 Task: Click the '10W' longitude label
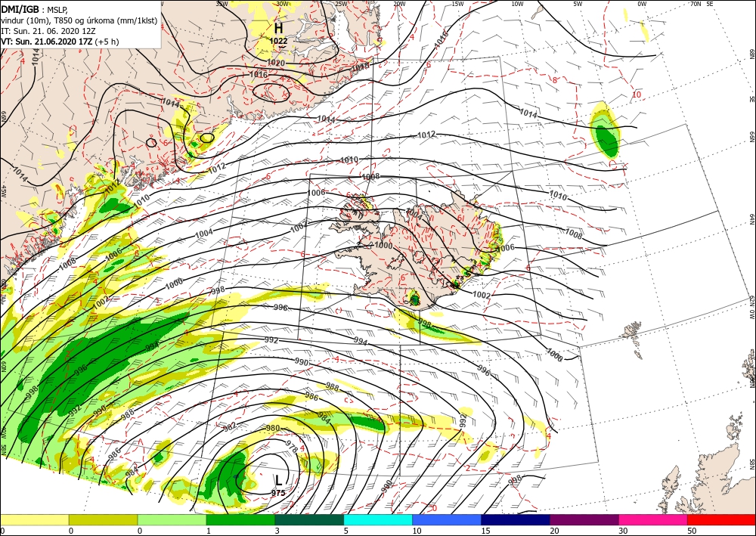click(517, 4)
